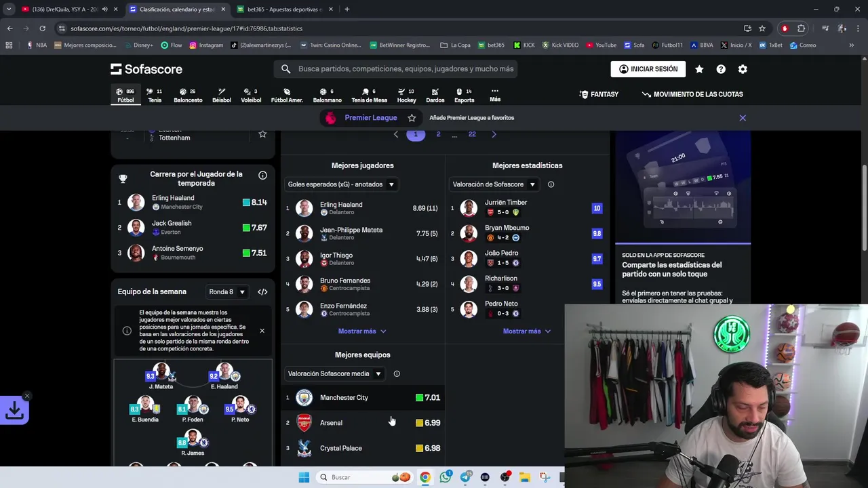Show info on Jugador de la temporada

pyautogui.click(x=262, y=176)
